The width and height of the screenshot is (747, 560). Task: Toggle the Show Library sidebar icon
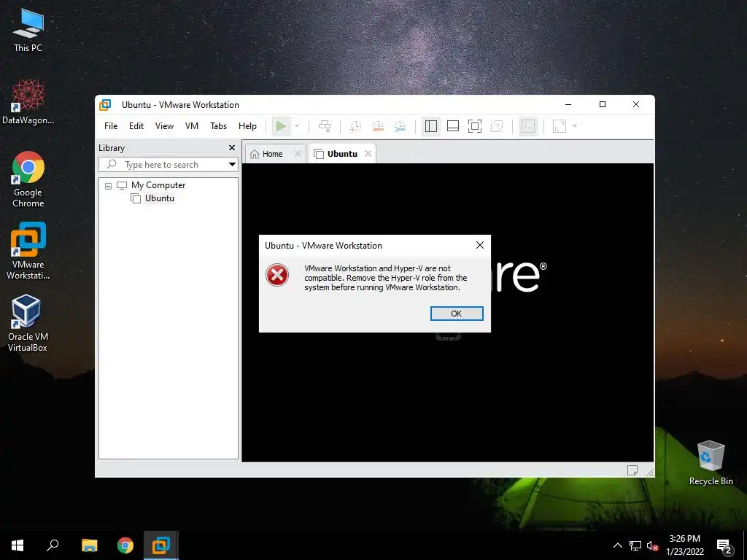(x=430, y=126)
